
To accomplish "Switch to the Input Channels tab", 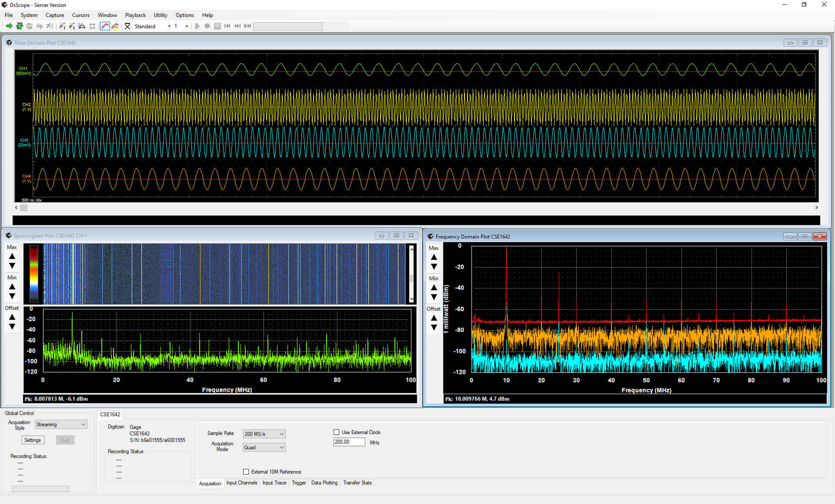I will (x=242, y=483).
